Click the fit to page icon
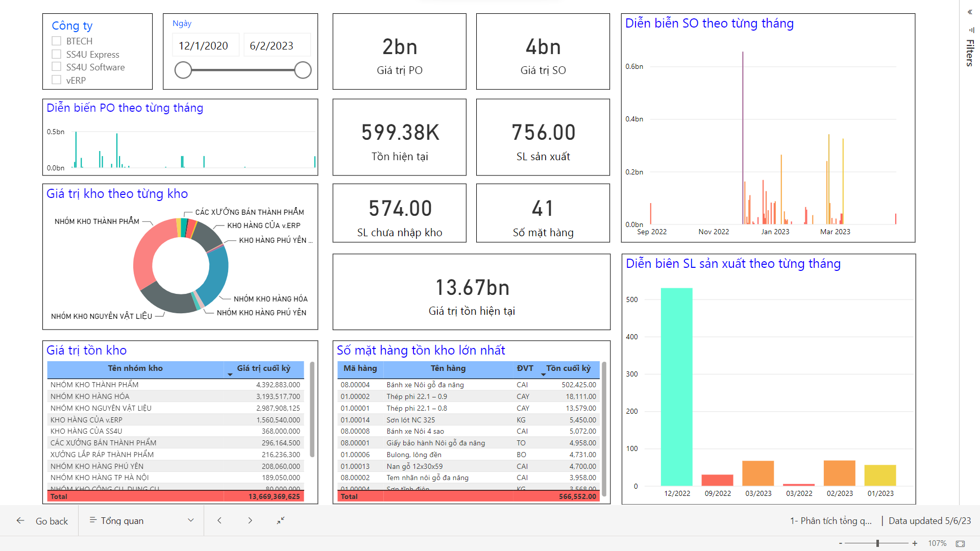980x551 pixels. 960,544
